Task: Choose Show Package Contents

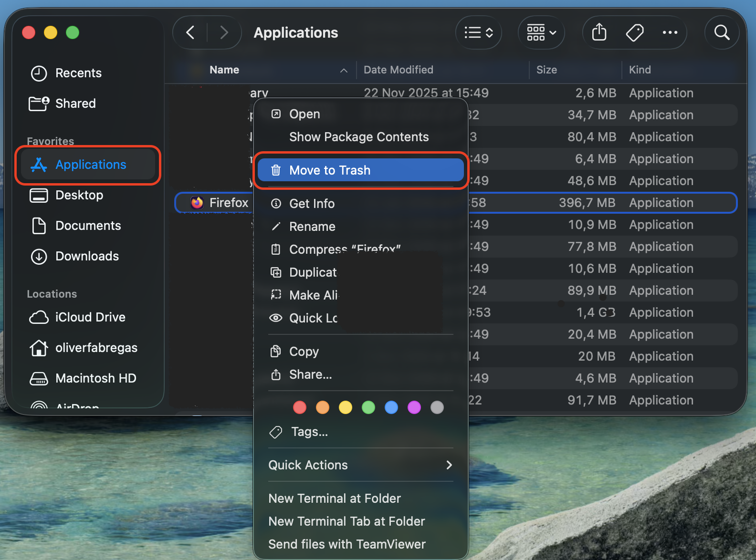Action: [360, 137]
